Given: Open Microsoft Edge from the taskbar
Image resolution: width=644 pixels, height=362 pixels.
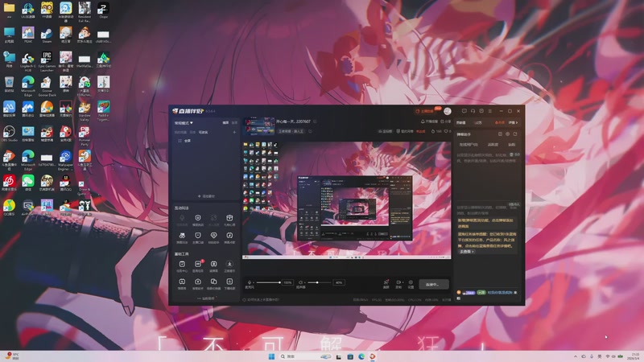Looking at the screenshot, I should coord(361,356).
